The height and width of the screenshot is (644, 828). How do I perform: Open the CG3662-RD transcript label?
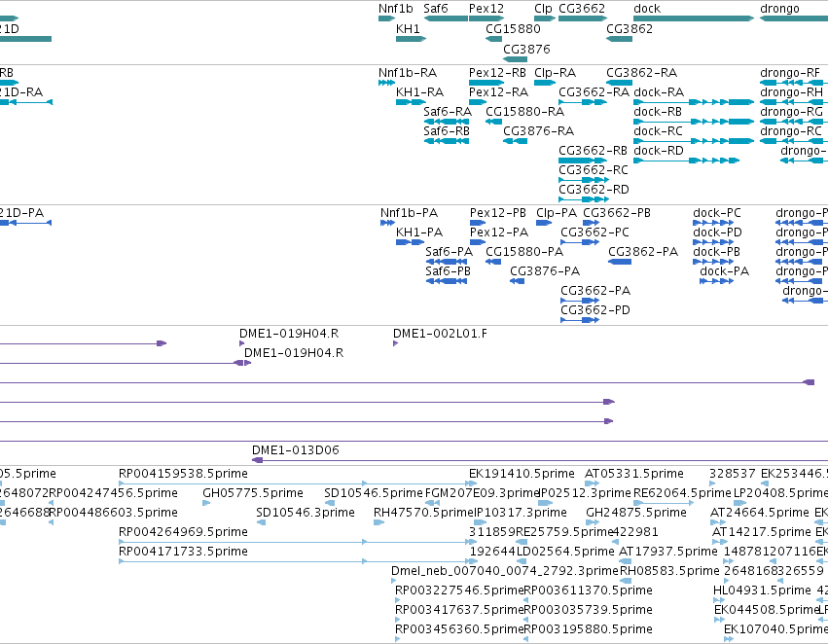(594, 190)
